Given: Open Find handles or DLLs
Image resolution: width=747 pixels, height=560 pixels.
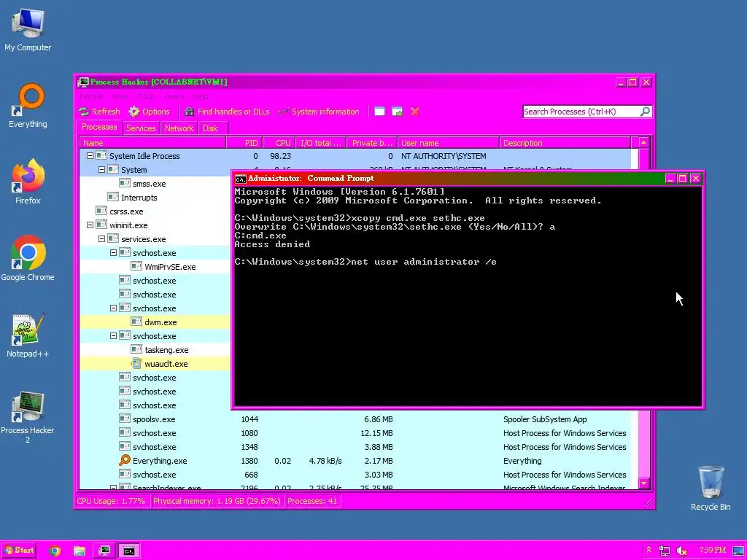Looking at the screenshot, I should click(227, 112).
